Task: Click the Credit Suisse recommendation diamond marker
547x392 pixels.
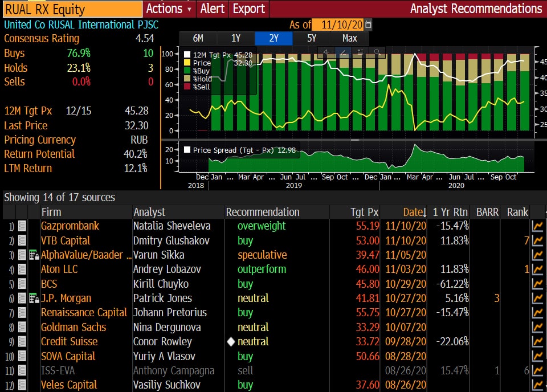Action: (231, 341)
